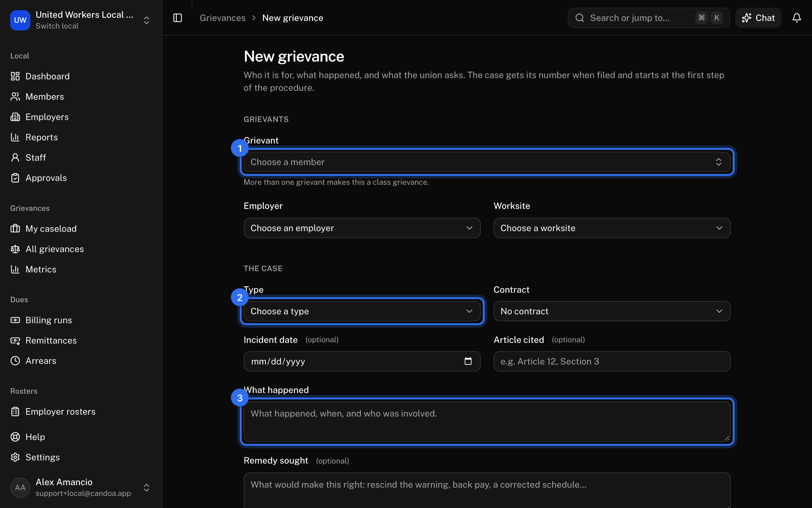Click the Employers building icon
This screenshot has width=812, height=508.
click(x=15, y=117)
